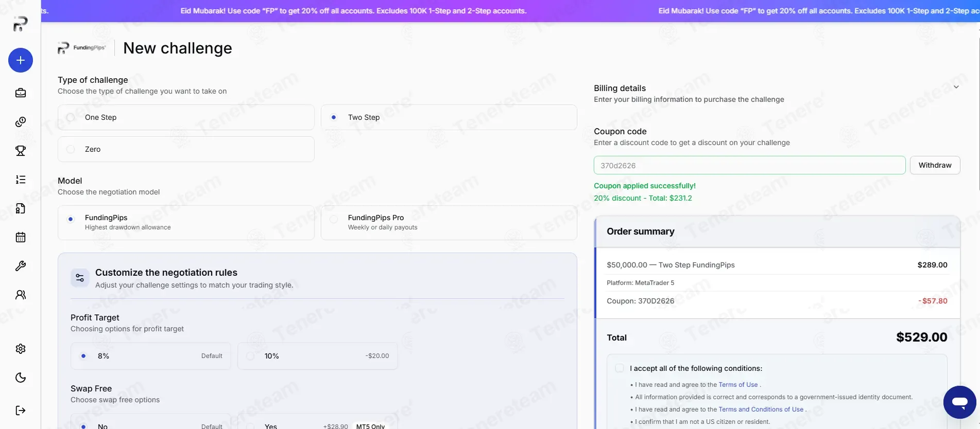Open the Terms of Use link
The height and width of the screenshot is (429, 980).
coord(738,385)
